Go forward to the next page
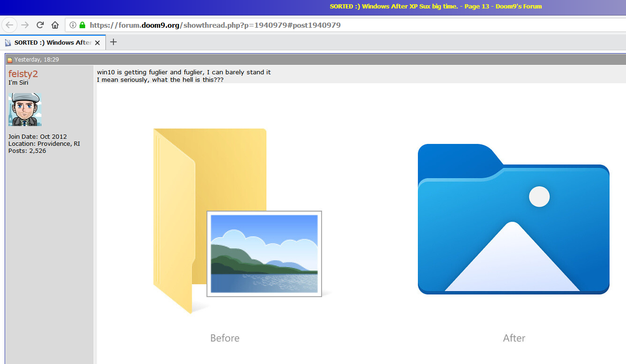The width and height of the screenshot is (626, 364). tap(25, 25)
